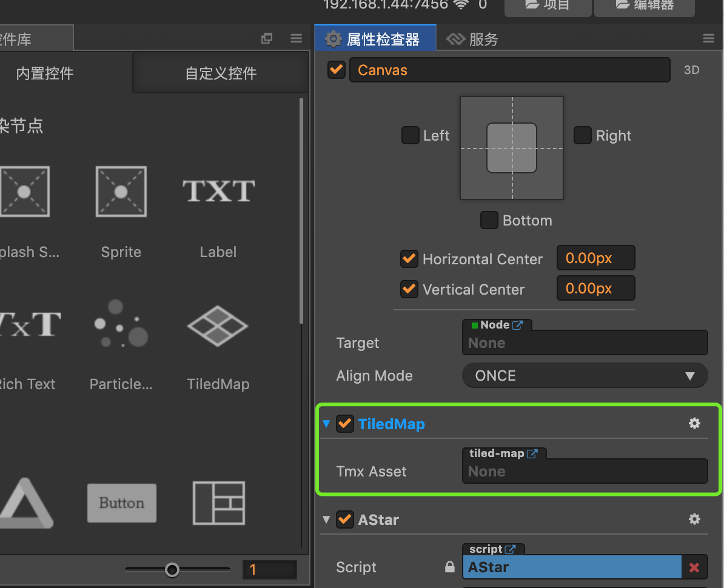Screen dimensions: 724x588
Task: Switch to the 自定义控件 tab
Action: click(x=221, y=73)
